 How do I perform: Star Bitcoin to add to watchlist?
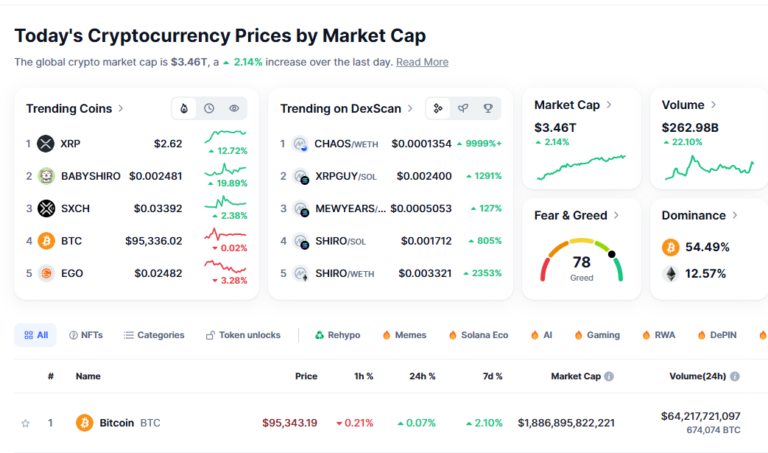[26, 423]
